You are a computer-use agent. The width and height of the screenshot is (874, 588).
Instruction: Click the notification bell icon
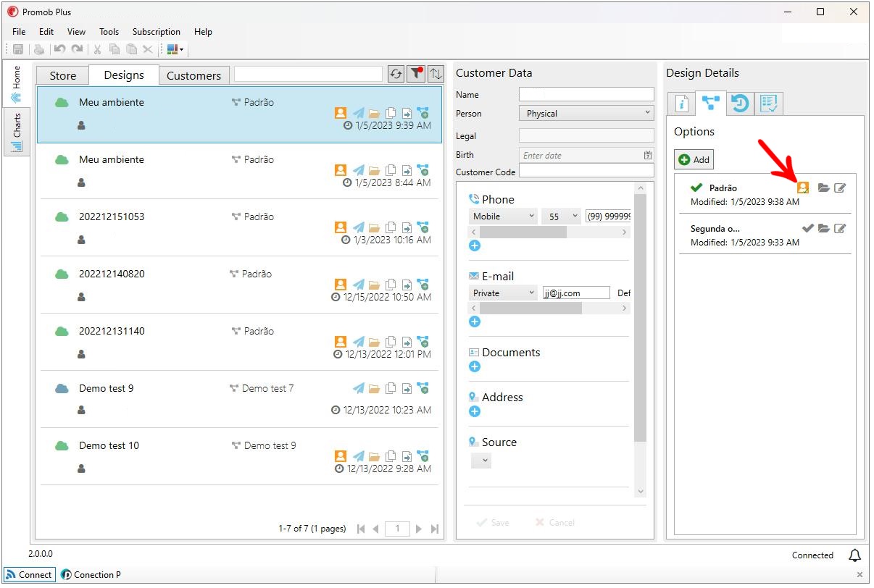click(855, 555)
